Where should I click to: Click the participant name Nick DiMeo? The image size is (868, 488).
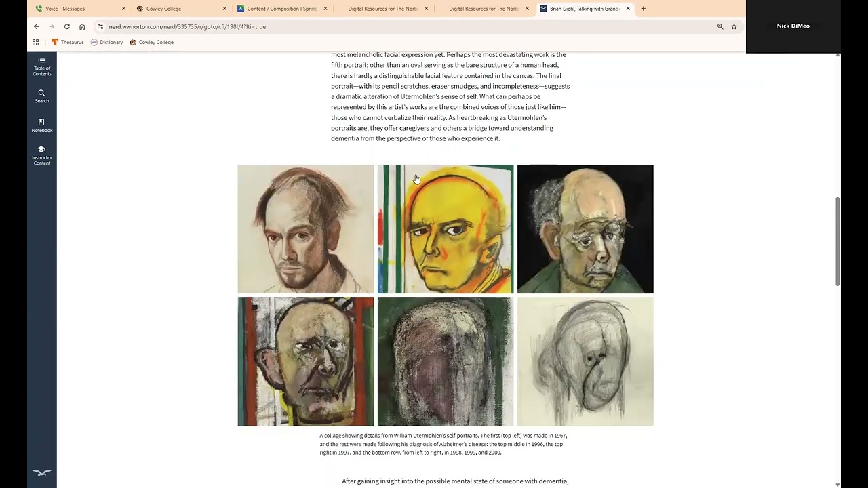coord(793,26)
